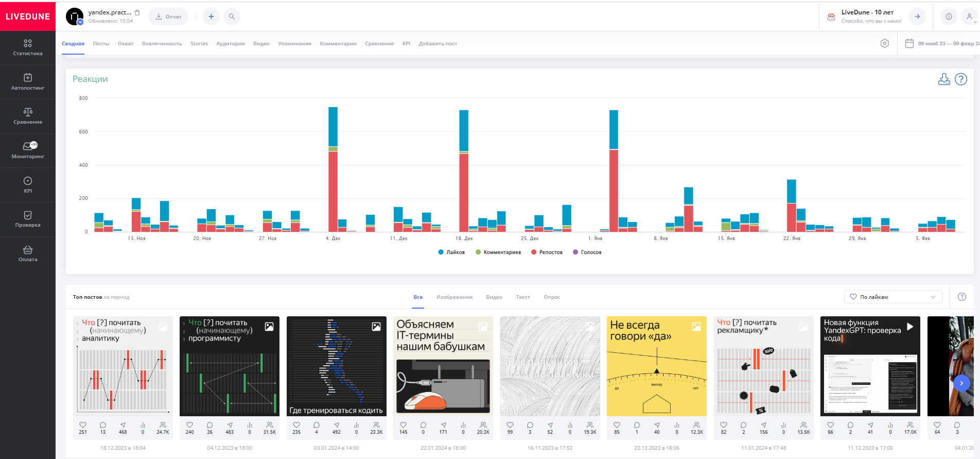This screenshot has width=980, height=459.
Task: Download the Реакции chart
Action: pyautogui.click(x=944, y=79)
